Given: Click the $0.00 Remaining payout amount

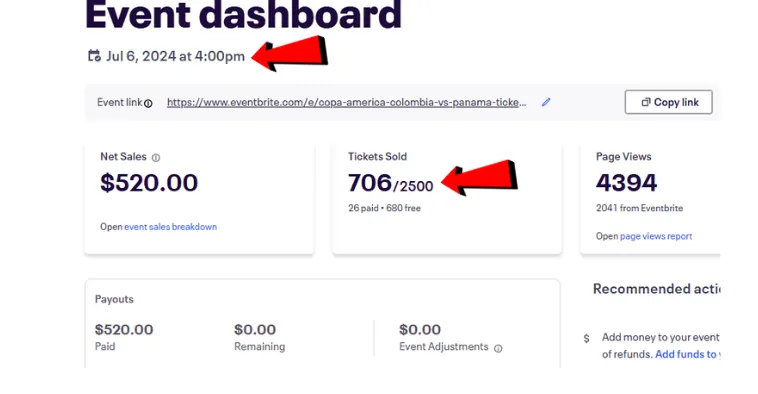Looking at the screenshot, I should (x=255, y=329).
